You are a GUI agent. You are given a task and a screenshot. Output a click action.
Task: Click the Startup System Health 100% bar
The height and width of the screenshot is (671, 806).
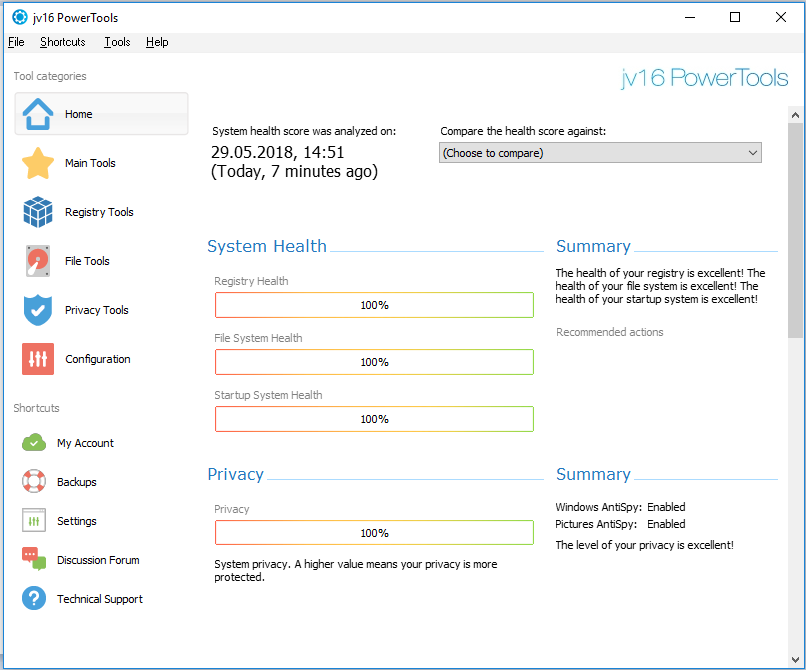[374, 419]
